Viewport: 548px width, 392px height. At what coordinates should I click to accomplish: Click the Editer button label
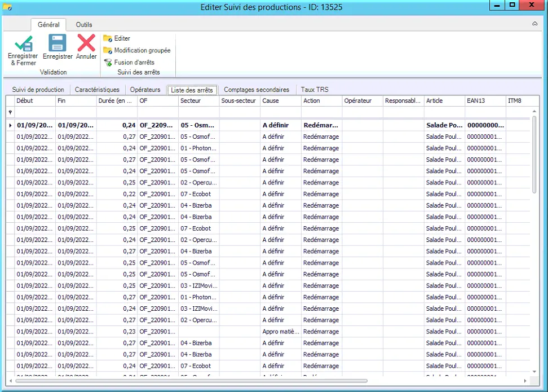pos(122,38)
